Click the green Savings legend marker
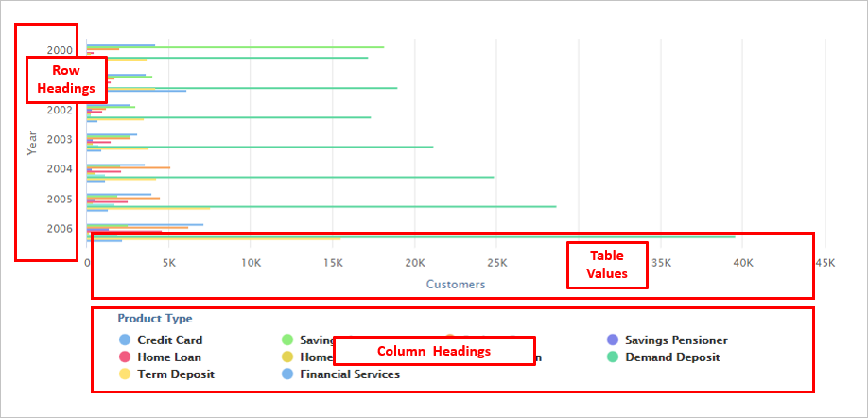Viewport: 868px width, 418px height. coord(287,340)
